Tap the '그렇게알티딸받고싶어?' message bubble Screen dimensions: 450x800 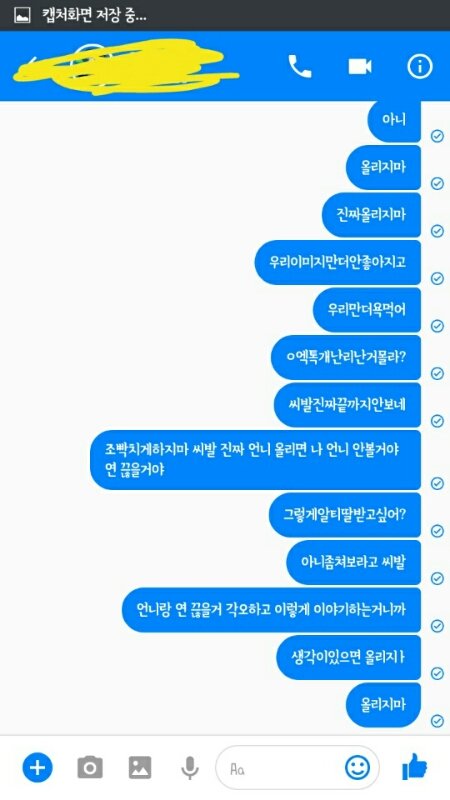pos(345,514)
